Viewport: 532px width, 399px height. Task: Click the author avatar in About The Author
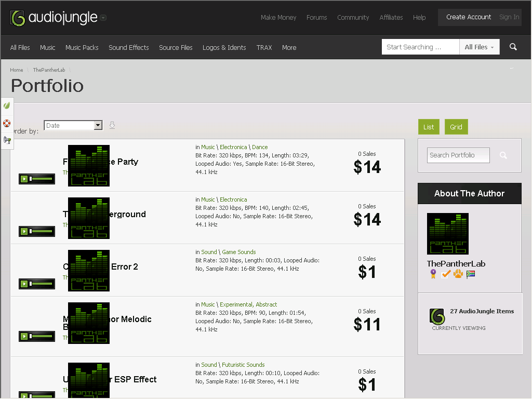tap(447, 234)
